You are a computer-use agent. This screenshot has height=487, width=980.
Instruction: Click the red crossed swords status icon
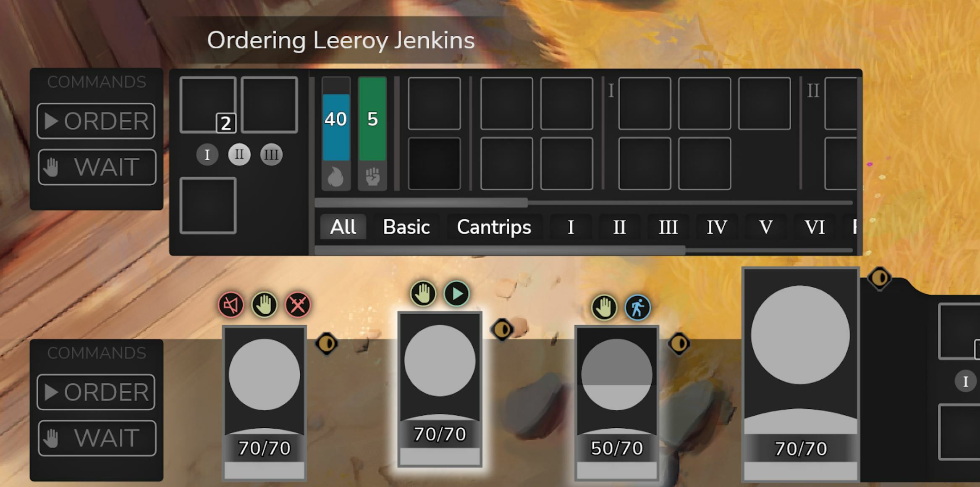tap(298, 305)
